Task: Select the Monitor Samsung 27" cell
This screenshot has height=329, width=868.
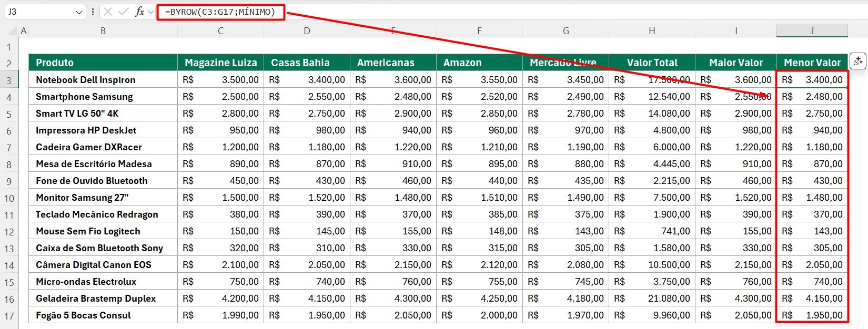Action: 103,197
